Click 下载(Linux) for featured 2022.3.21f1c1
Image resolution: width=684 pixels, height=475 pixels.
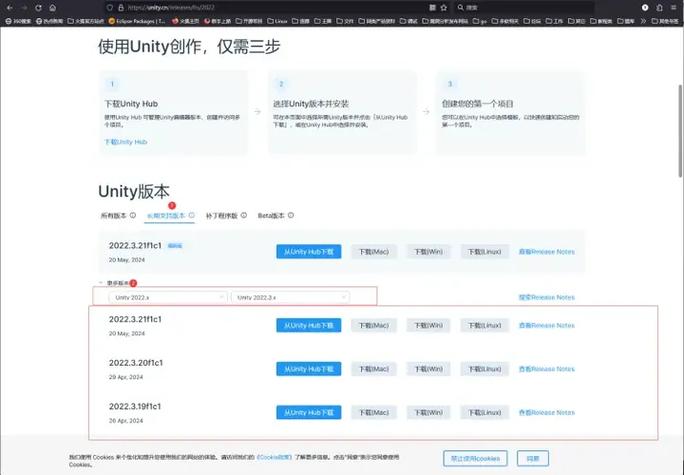tap(485, 252)
